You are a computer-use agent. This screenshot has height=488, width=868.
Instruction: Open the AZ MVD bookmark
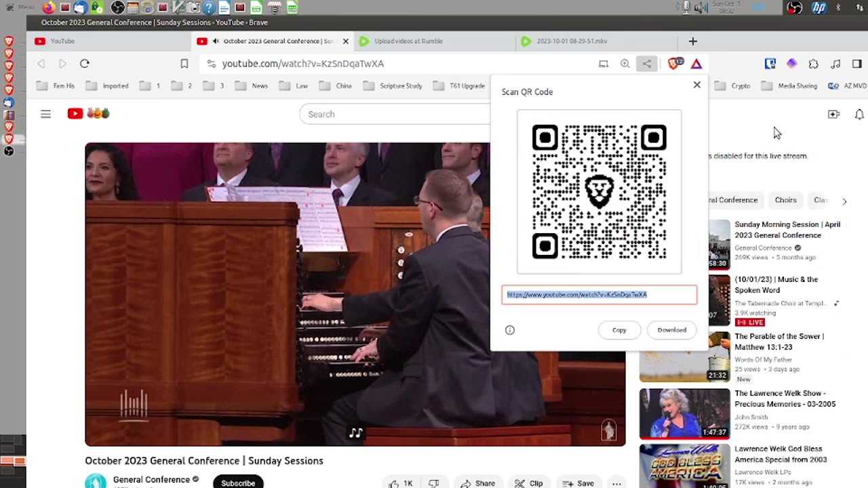tap(848, 86)
